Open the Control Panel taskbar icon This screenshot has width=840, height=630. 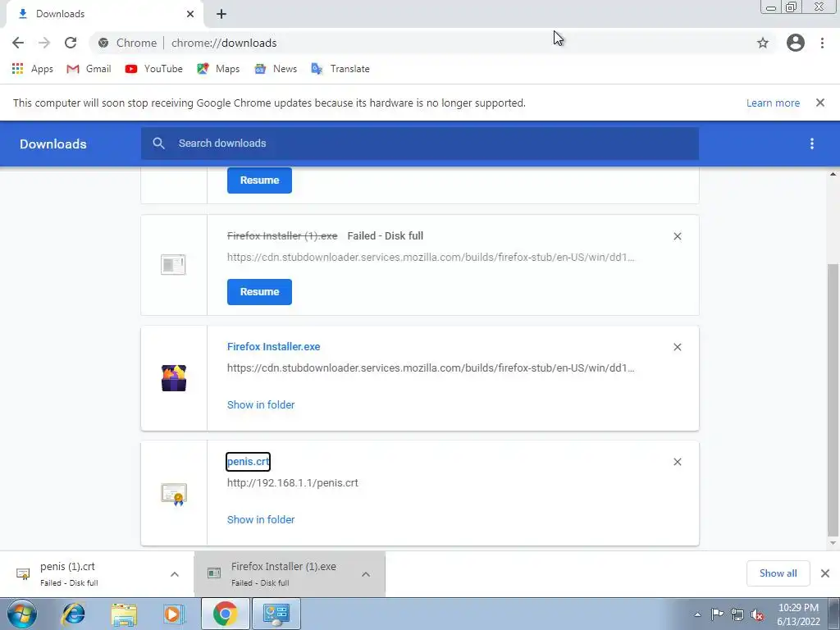276,614
